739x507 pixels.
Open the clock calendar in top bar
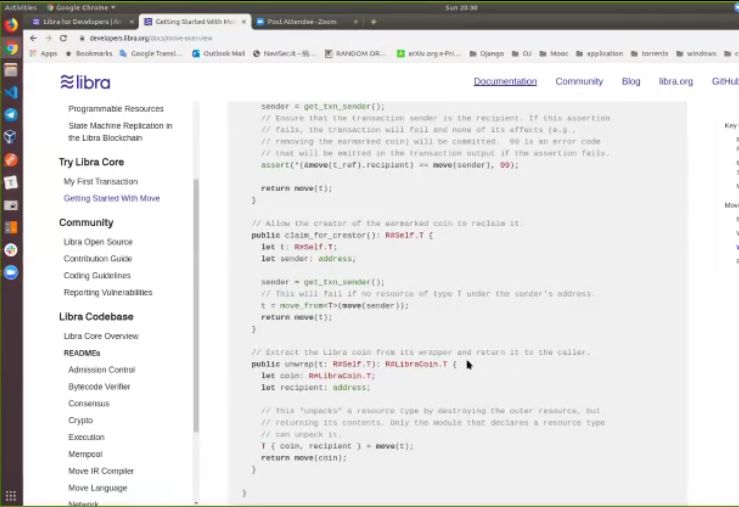461,8
